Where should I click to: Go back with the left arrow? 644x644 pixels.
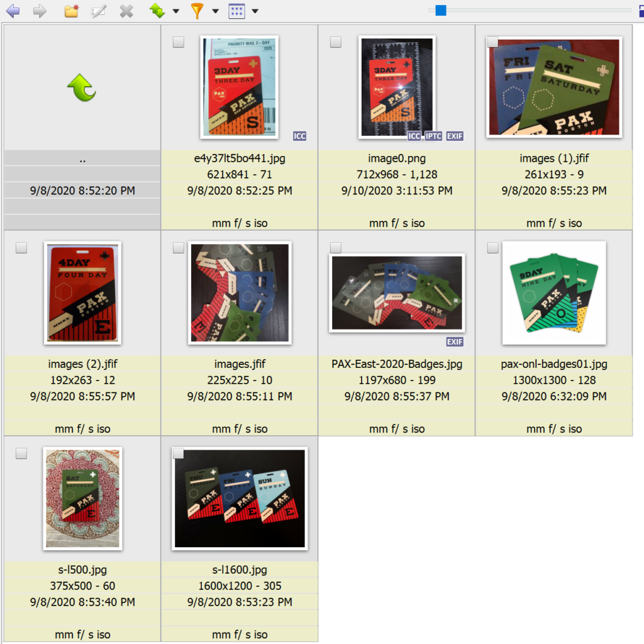[13, 11]
